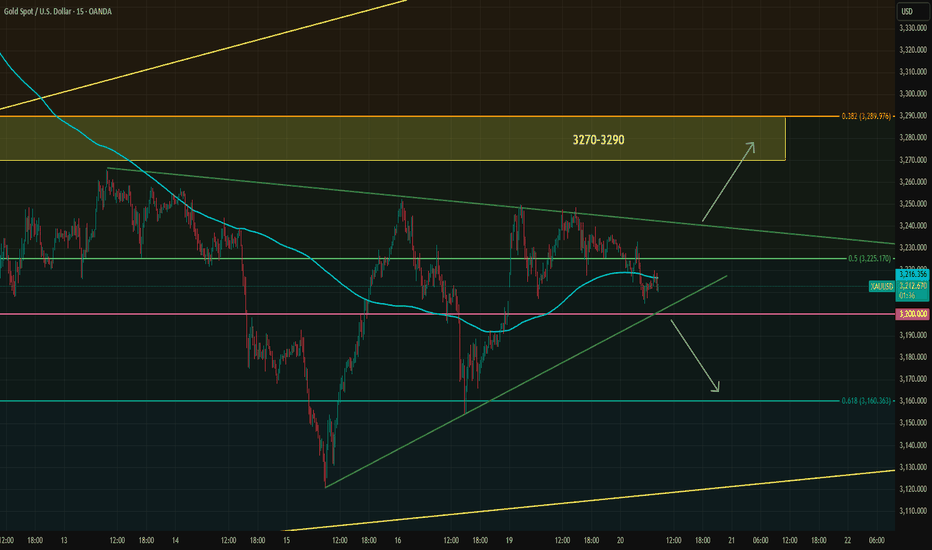Viewport: 932px width, 550px height.
Task: Select the yellow 3270-3290 rectangle zone
Action: [x=392, y=139]
